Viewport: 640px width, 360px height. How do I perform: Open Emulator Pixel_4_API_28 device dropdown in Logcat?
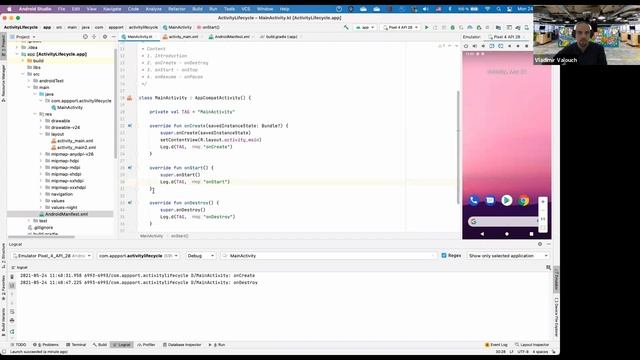click(51, 256)
